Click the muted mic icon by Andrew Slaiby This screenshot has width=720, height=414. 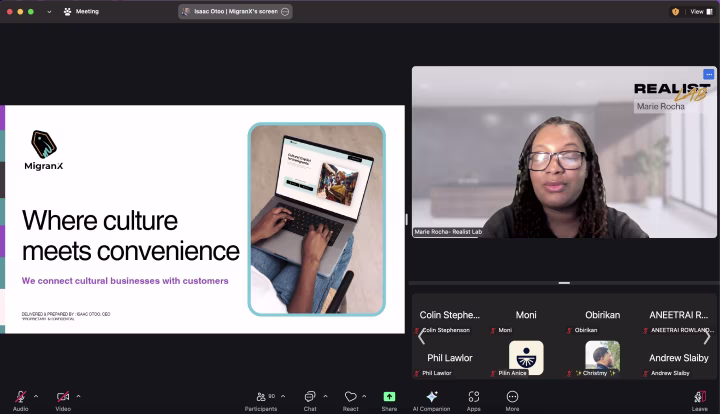[646, 374]
